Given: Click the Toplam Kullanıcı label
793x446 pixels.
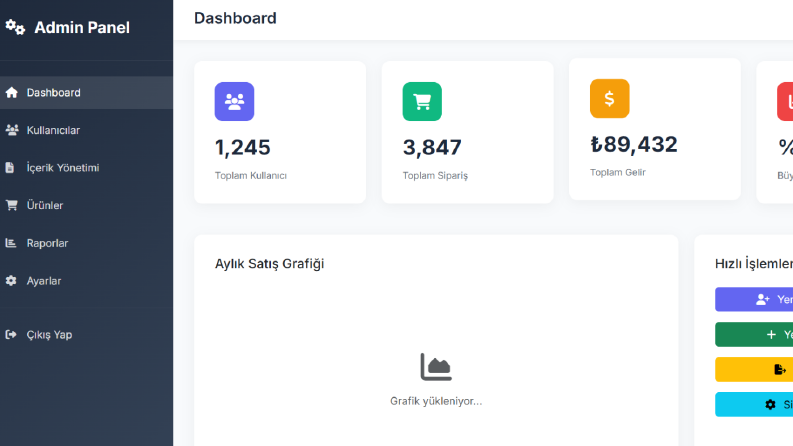Looking at the screenshot, I should click(251, 175).
